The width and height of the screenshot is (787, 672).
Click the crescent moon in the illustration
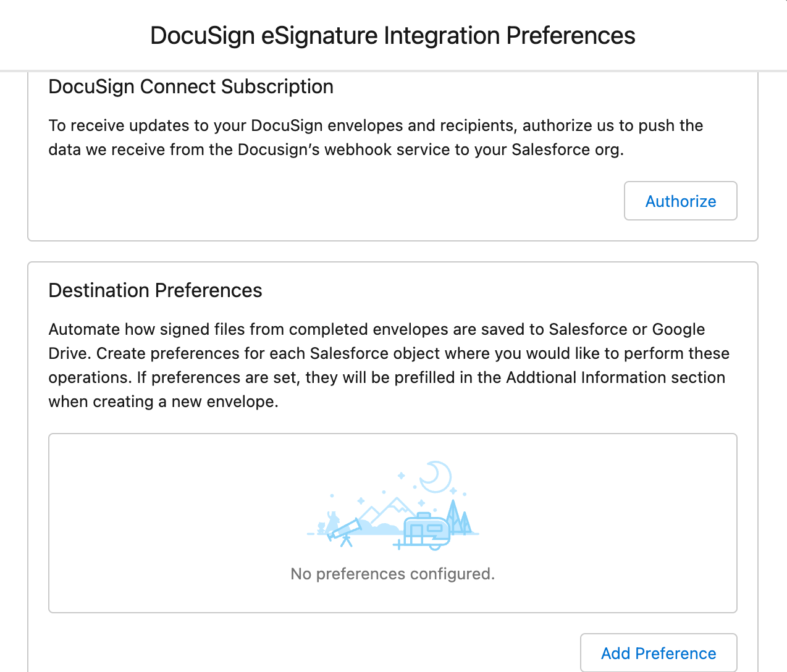[436, 476]
